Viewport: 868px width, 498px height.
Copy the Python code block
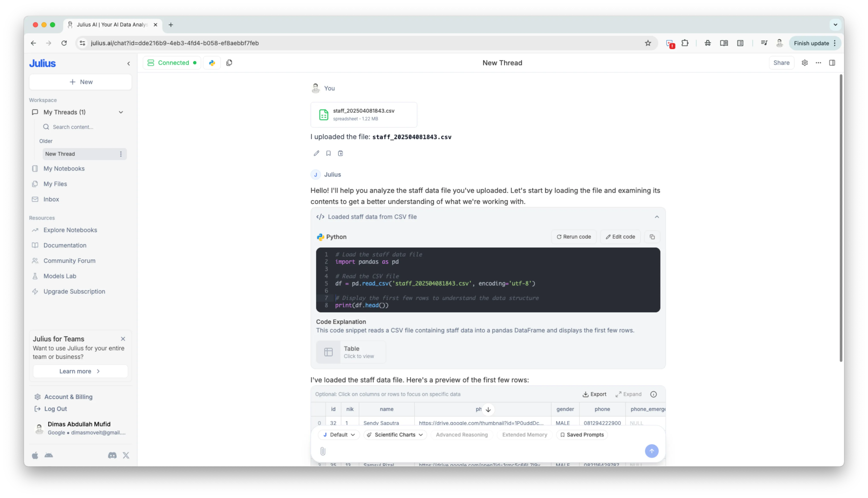tap(652, 237)
